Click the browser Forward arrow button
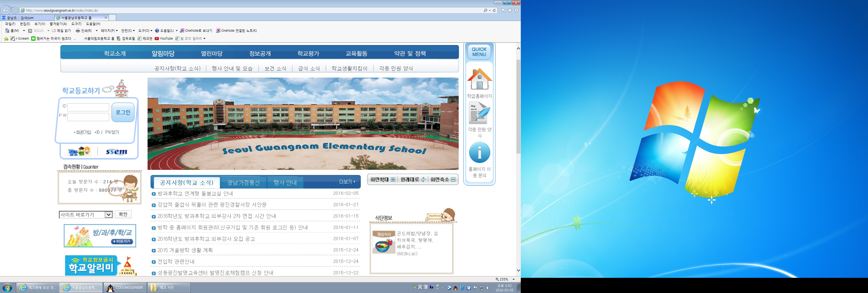Image resolution: width=868 pixels, height=293 pixels. click(15, 11)
